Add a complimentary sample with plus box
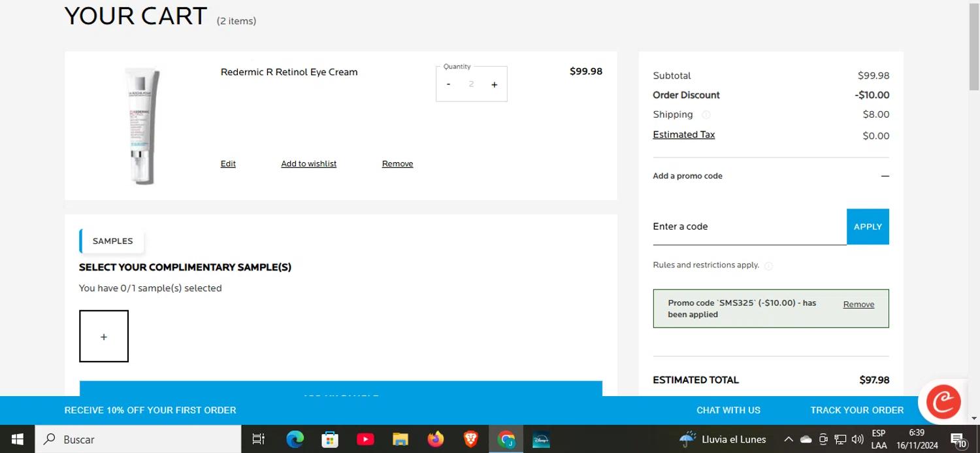Image resolution: width=980 pixels, height=453 pixels. [x=104, y=336]
